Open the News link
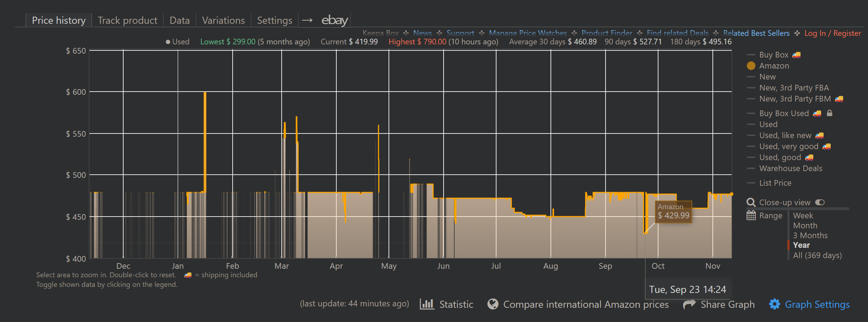Image resolution: width=868 pixels, height=322 pixels. 423,33
